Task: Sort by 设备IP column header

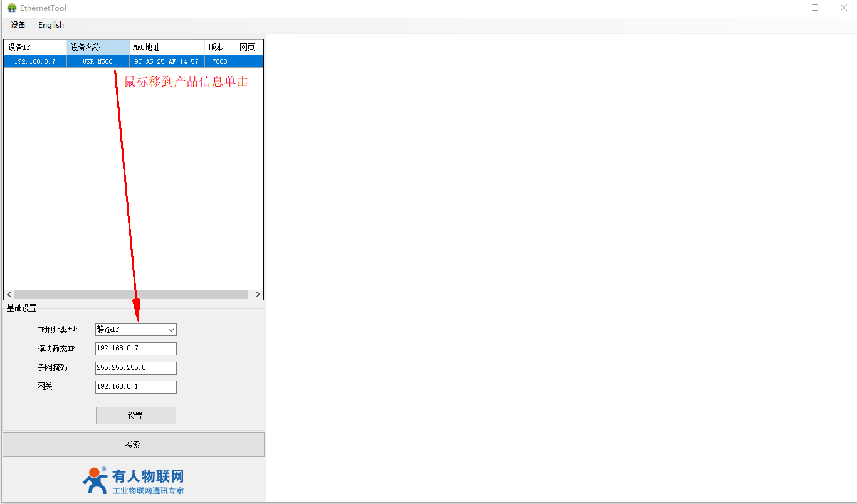Action: (35, 48)
